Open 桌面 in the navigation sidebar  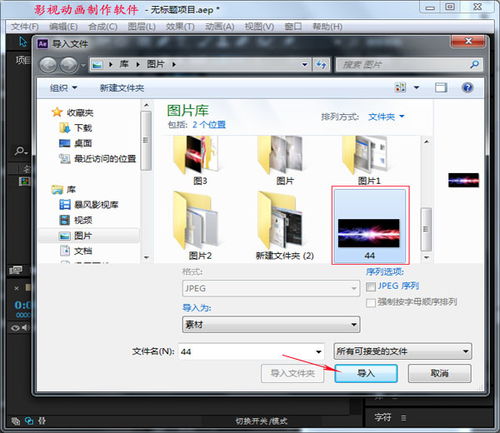point(75,143)
